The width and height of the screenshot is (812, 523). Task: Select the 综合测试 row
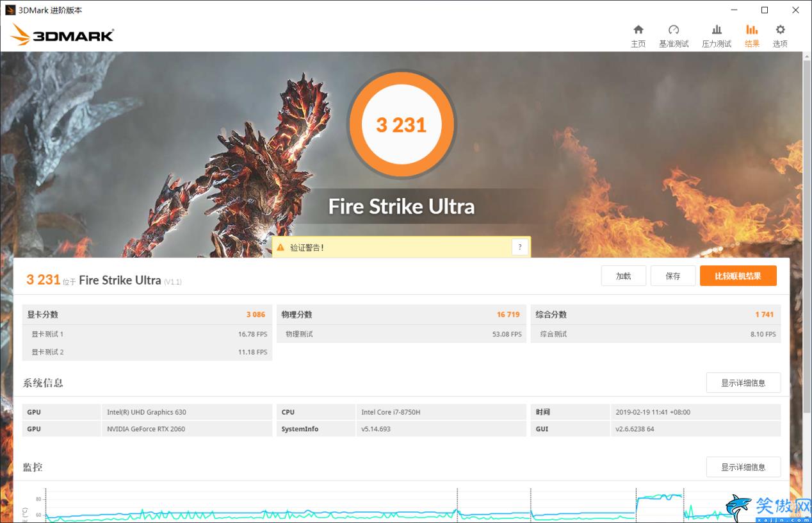click(x=656, y=334)
